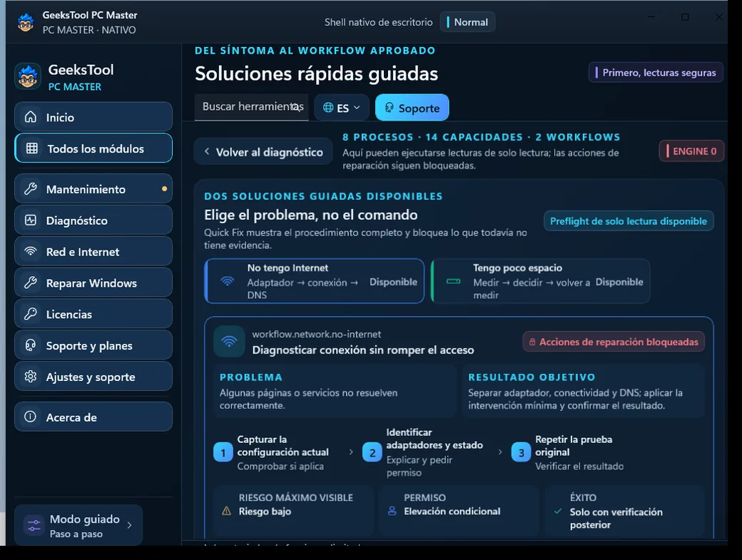Click the Soluciones rápidas guiadas heading
This screenshot has height=560, width=742.
click(x=316, y=73)
